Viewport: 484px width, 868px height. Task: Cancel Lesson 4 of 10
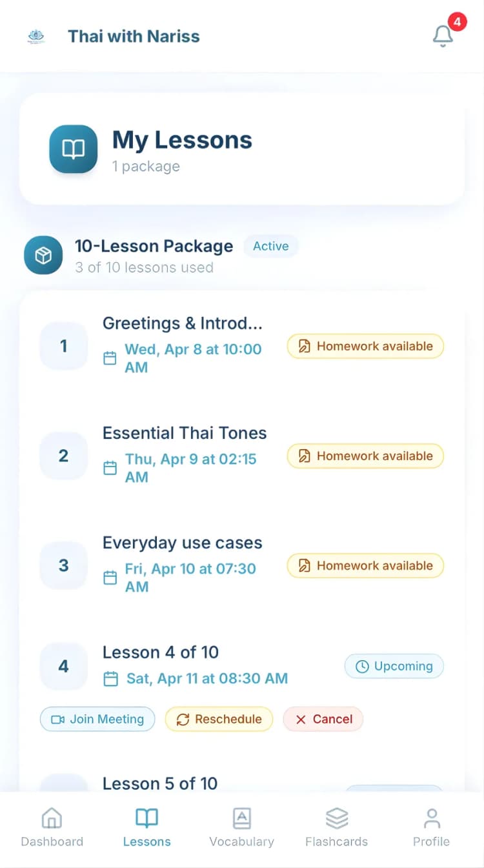(323, 719)
